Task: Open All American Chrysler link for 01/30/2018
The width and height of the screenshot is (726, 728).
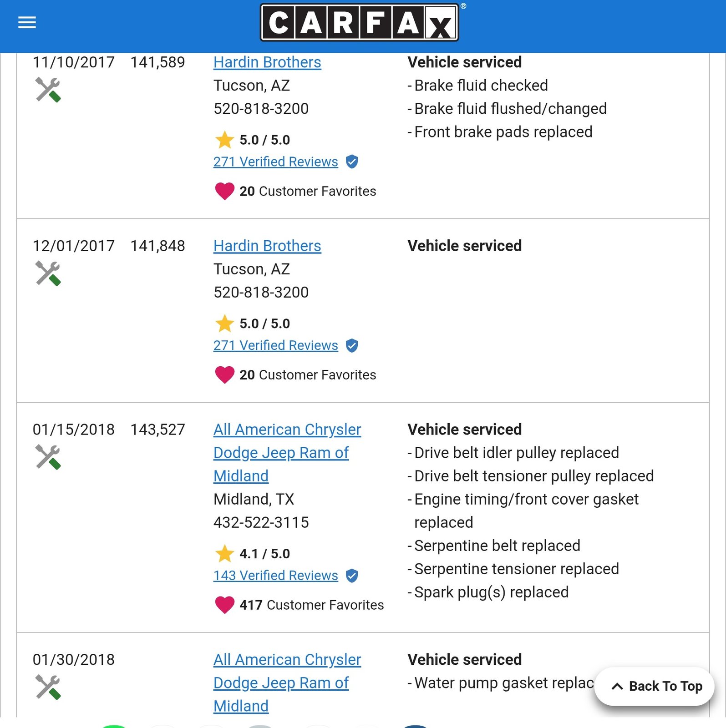Action: (287, 682)
